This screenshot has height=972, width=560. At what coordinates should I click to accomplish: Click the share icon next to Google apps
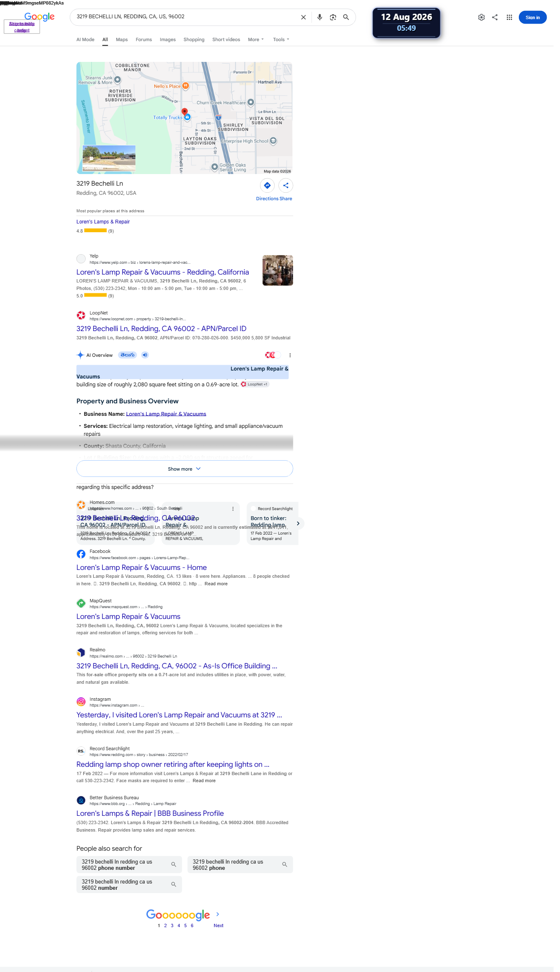pos(495,17)
